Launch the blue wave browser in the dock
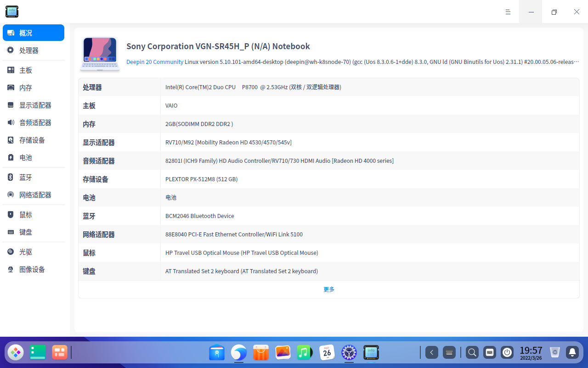588x368 pixels. tap(239, 352)
